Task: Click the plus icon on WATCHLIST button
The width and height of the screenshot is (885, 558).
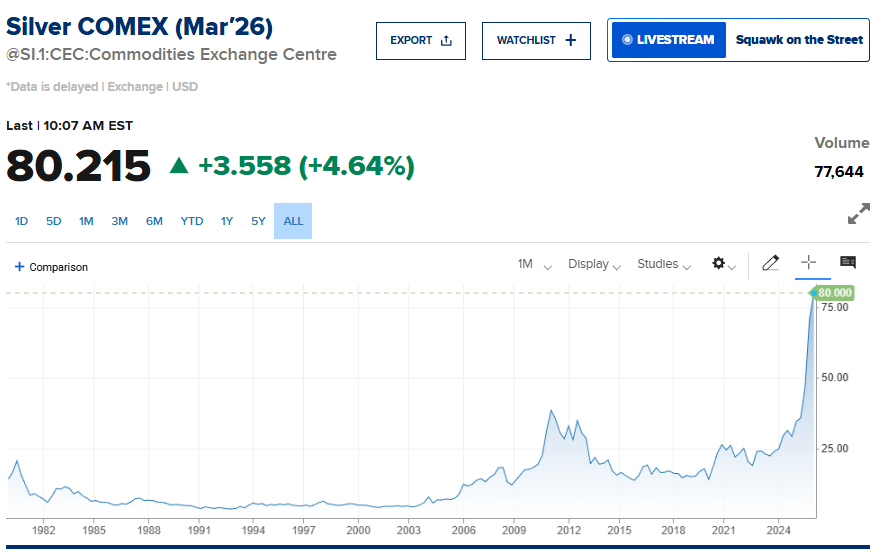Action: 571,40
